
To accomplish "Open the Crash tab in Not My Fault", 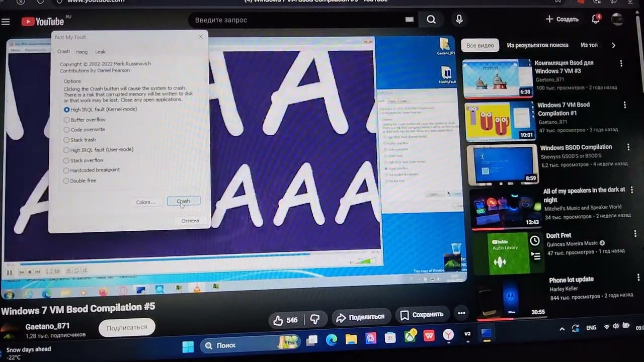I will pyautogui.click(x=63, y=51).
